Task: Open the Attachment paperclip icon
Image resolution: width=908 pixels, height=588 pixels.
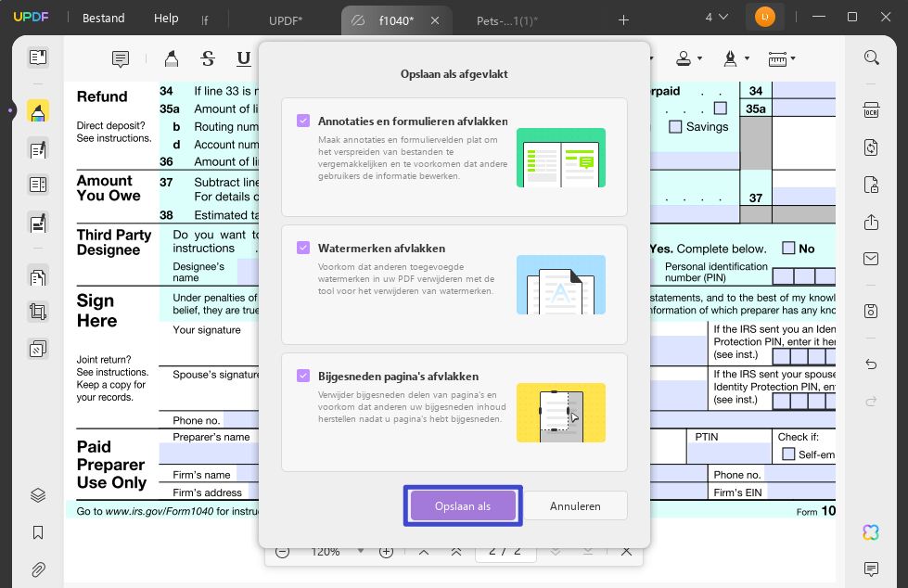Action: coord(38,569)
